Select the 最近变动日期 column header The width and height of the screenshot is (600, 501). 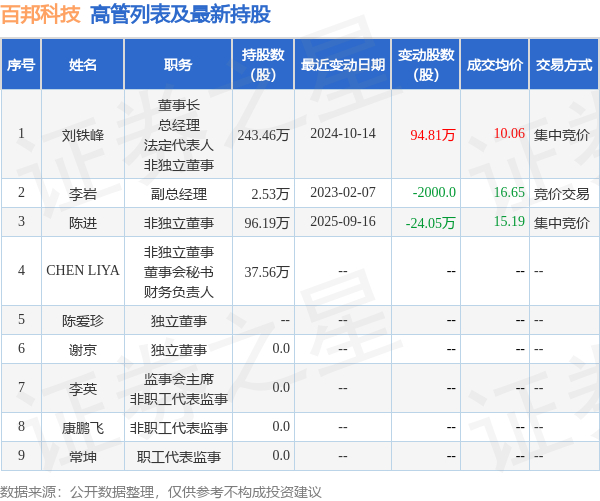(x=342, y=65)
